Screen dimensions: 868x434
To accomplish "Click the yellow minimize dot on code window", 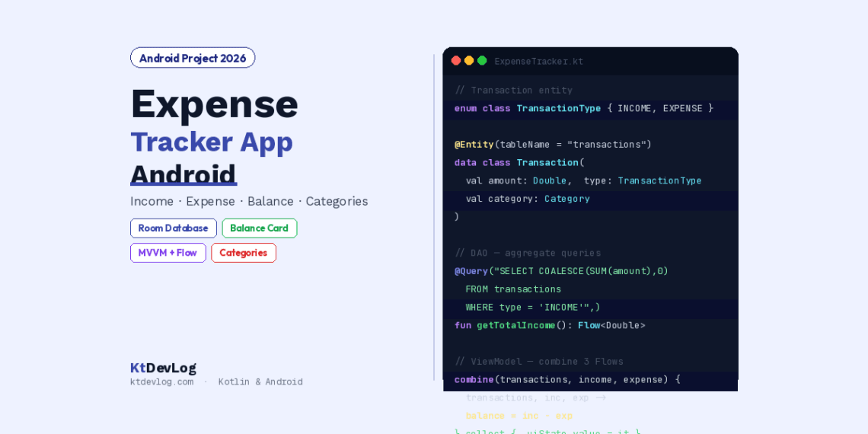I will coord(469,61).
